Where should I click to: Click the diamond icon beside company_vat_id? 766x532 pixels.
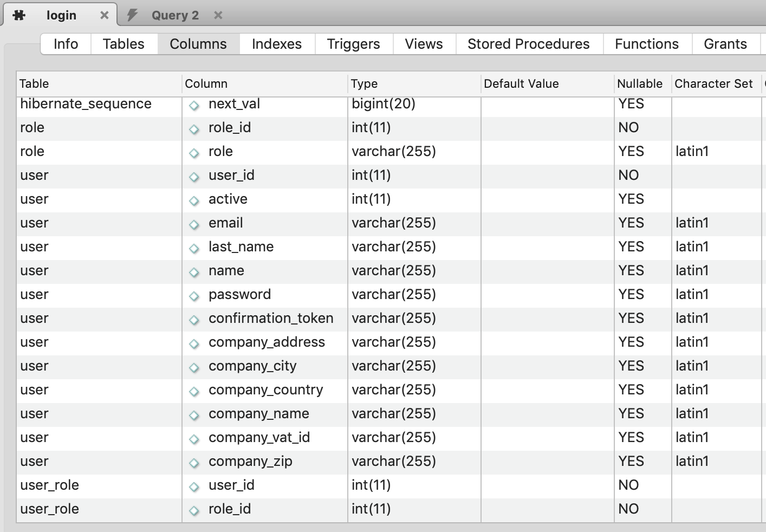tap(194, 439)
